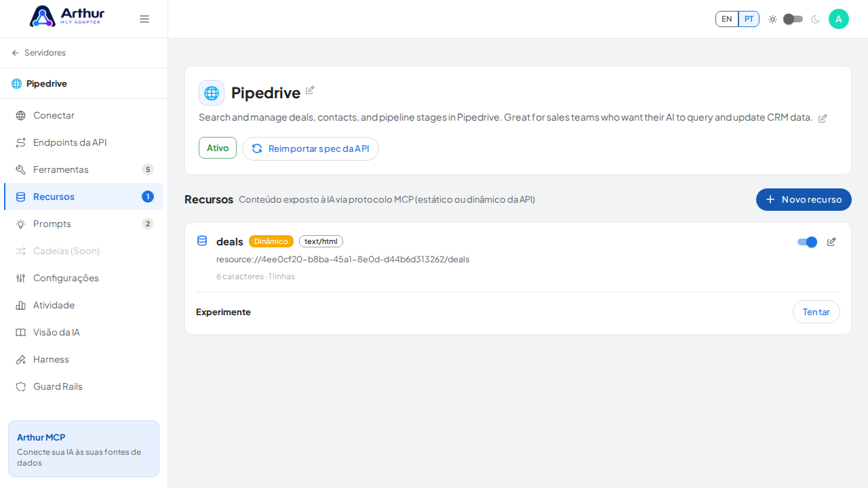
Task: Click the Arthur MCP info card
Action: point(83,449)
